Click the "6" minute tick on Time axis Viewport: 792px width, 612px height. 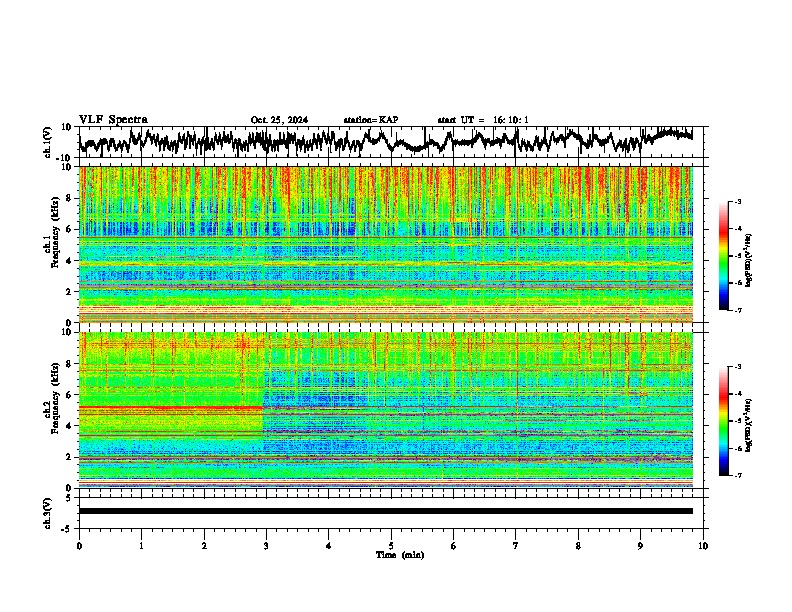(454, 546)
